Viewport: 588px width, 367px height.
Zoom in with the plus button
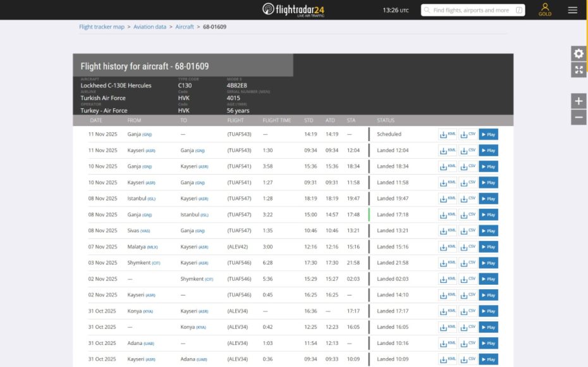point(579,101)
